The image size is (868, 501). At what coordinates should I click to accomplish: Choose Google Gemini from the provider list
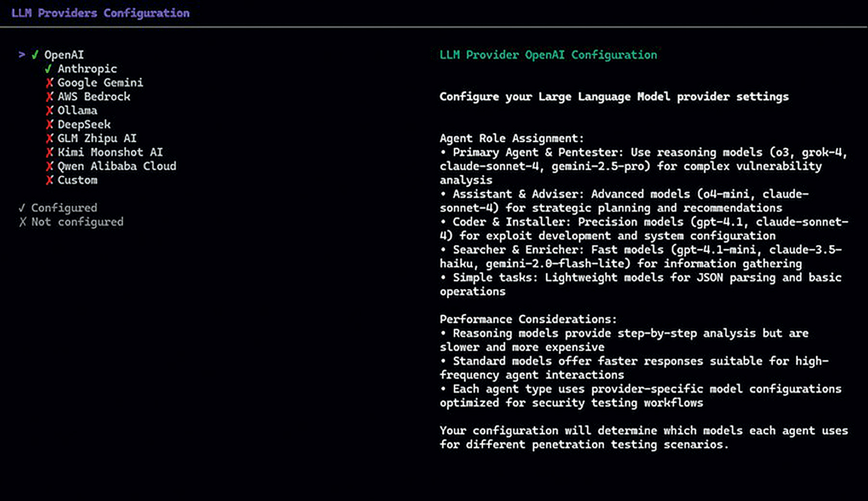100,83
